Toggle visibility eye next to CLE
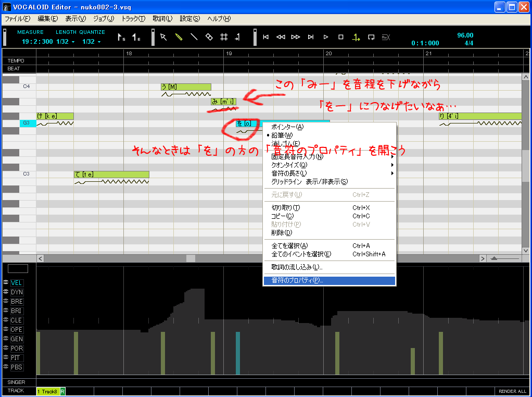 (6, 319)
